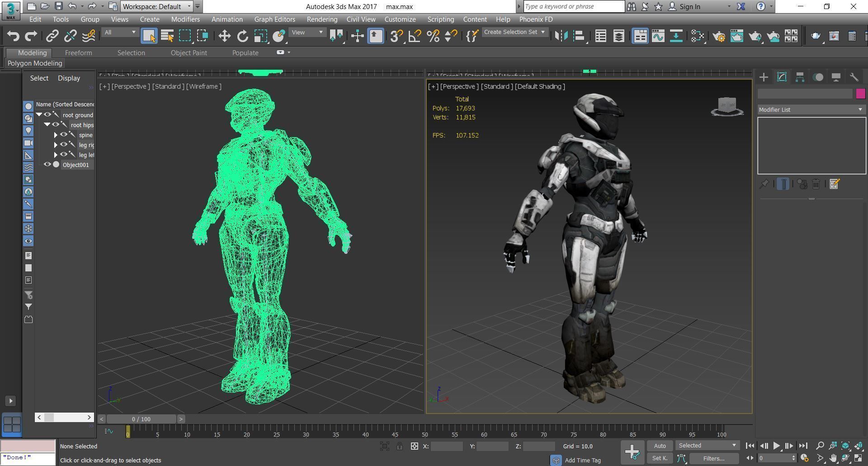Image resolution: width=868 pixels, height=466 pixels.
Task: Select the Select and Move tool
Action: click(x=224, y=36)
